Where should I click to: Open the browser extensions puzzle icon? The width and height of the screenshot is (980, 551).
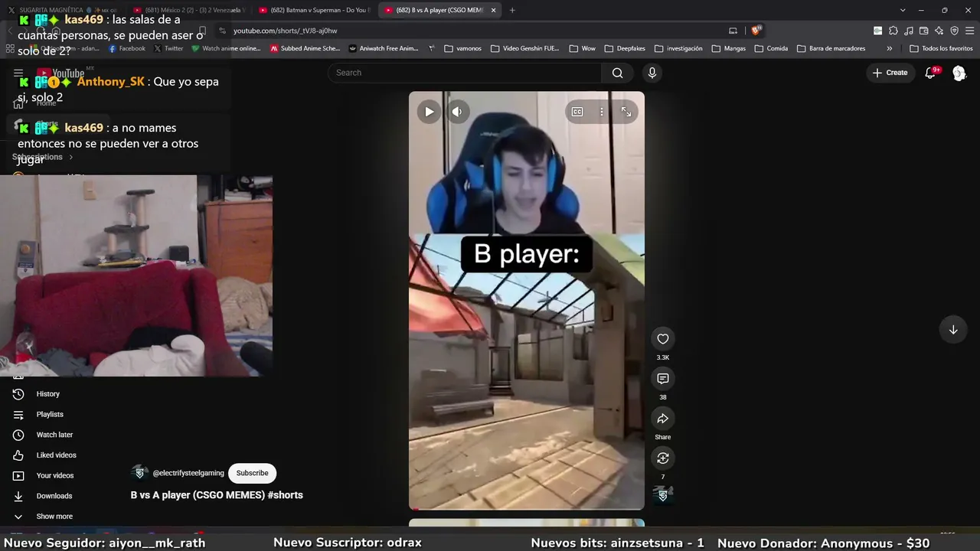click(892, 31)
